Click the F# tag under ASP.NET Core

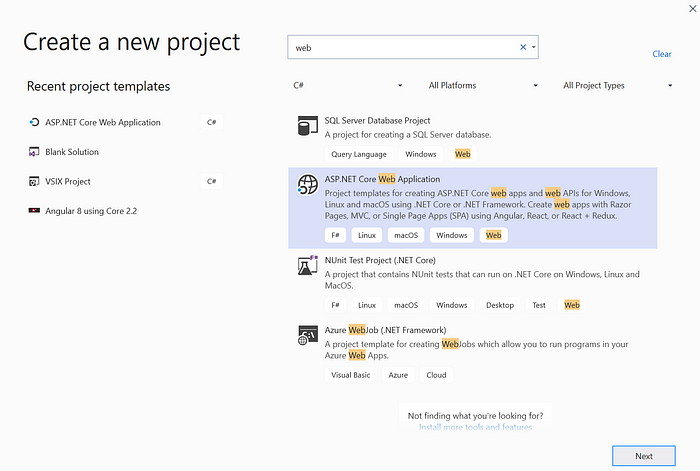pyautogui.click(x=335, y=235)
